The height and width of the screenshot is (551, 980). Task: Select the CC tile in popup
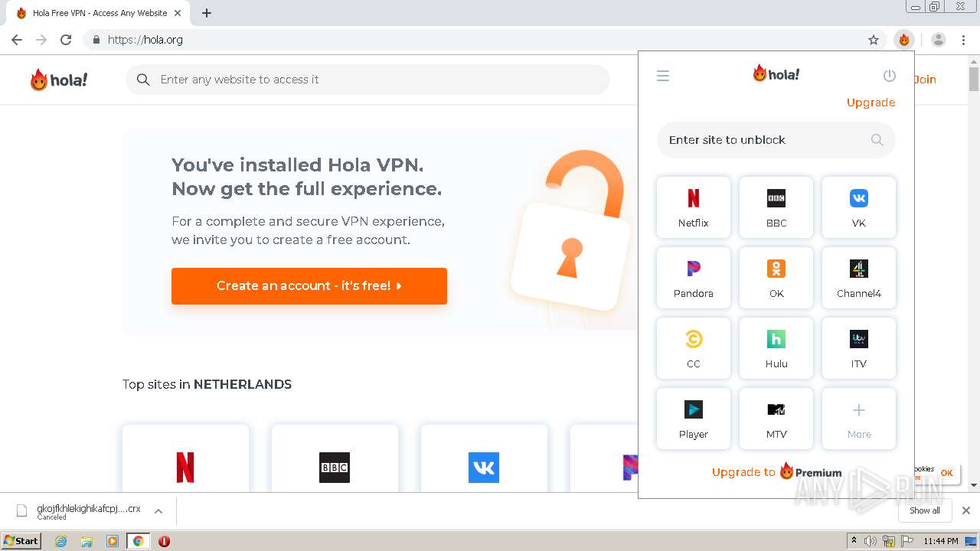[694, 348]
